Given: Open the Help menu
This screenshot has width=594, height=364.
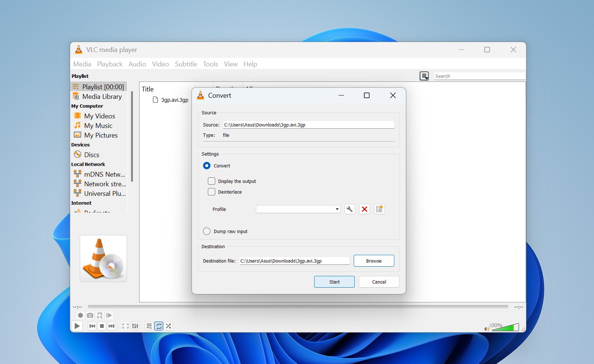Looking at the screenshot, I should point(250,64).
